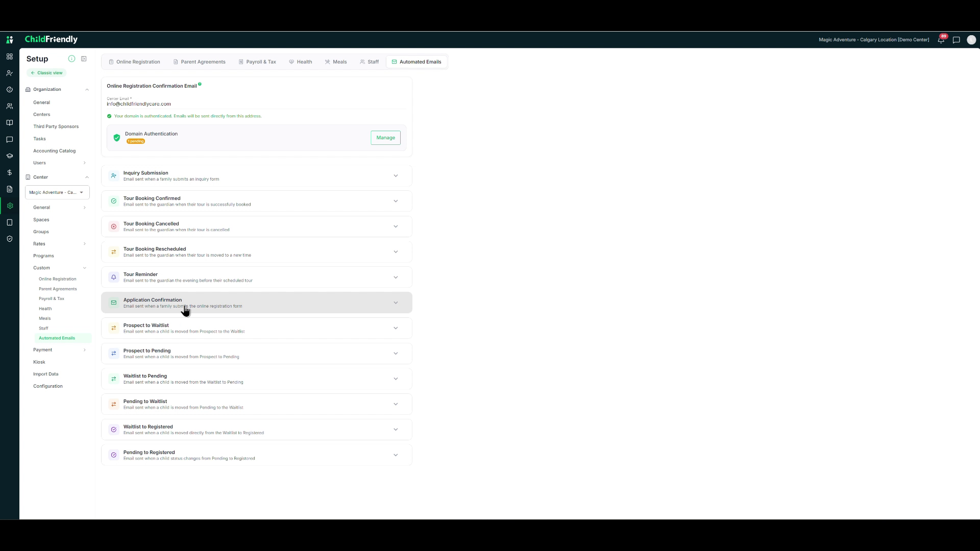The width and height of the screenshot is (980, 551).
Task: Open the attendance check-in person icon
Action: [9, 73]
